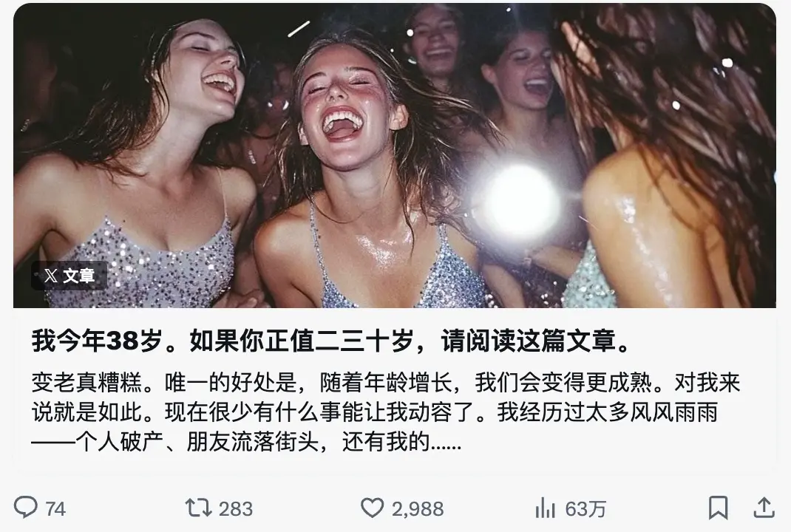Select the 文章 label on the cover image

click(x=79, y=276)
